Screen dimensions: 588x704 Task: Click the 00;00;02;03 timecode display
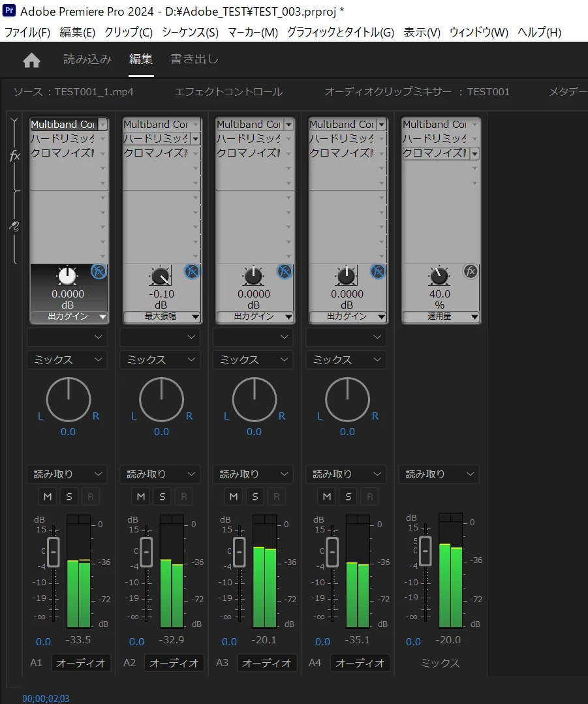pos(46,699)
